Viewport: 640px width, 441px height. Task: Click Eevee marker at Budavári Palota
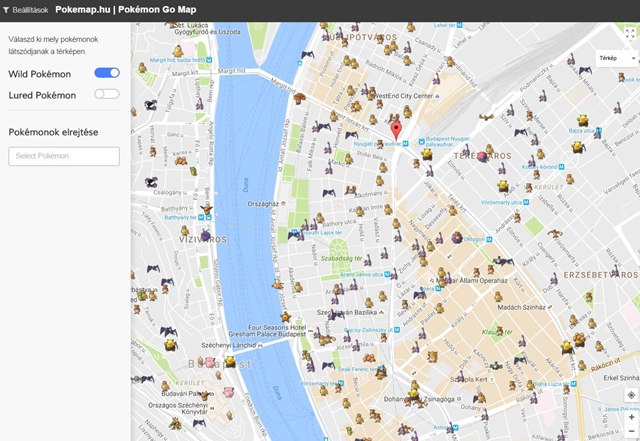click(205, 395)
